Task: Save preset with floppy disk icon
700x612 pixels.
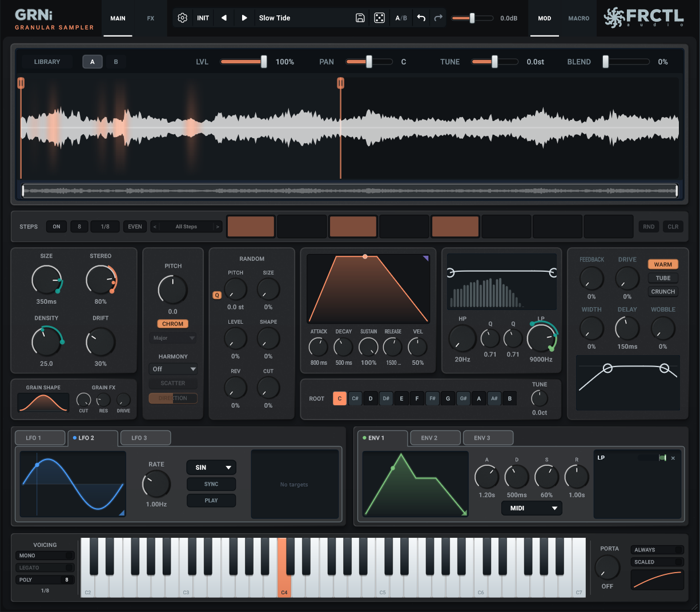Action: [x=360, y=18]
